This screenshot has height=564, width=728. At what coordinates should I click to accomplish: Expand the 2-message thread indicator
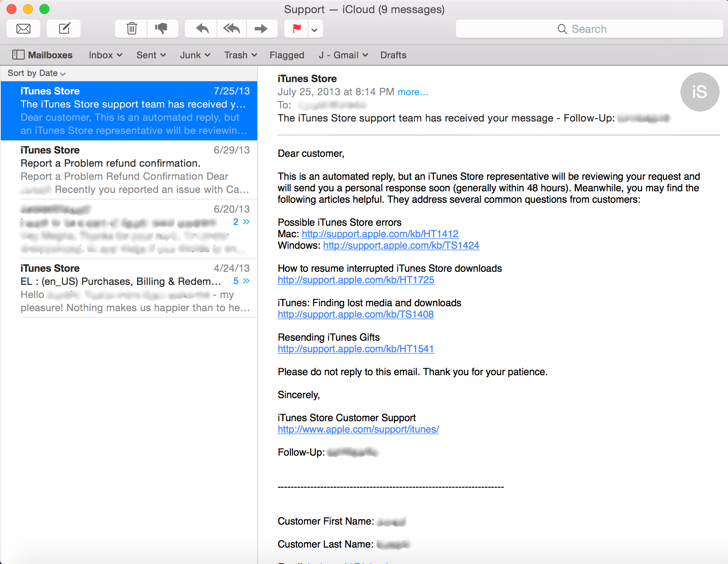(241, 222)
